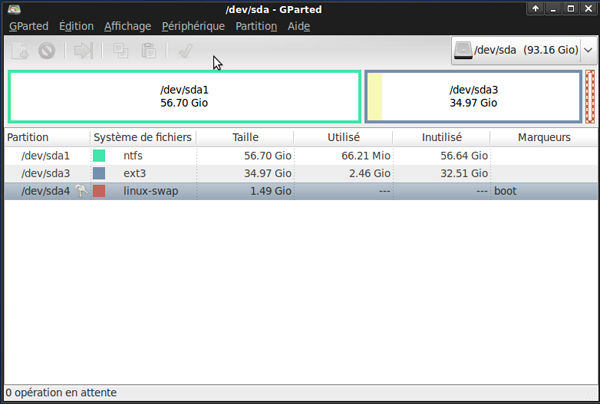The height and width of the screenshot is (404, 600).
Task: Click the Copy partition toolbar icon
Action: point(120,50)
